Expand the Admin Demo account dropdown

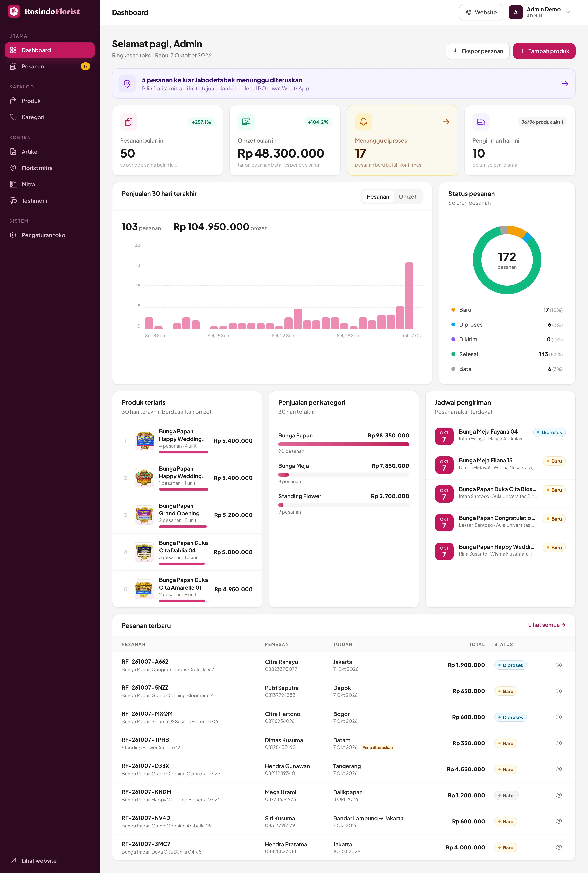pos(540,12)
